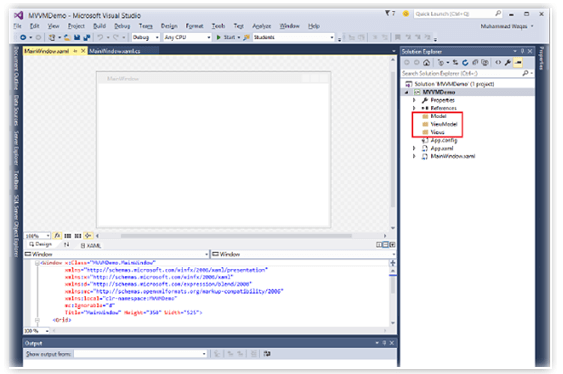Click the Navigate Backward toolbar icon

[x=23, y=37]
